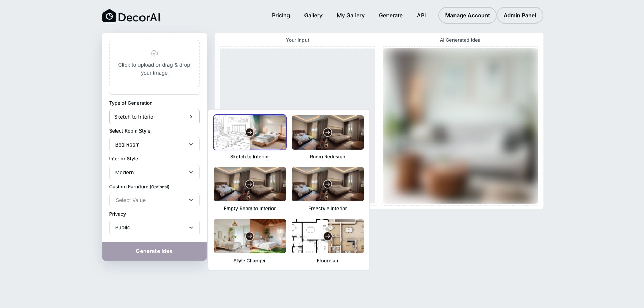Viewport: 644px width, 308px height.
Task: Select the Floorplan generation label
Action: (327, 261)
